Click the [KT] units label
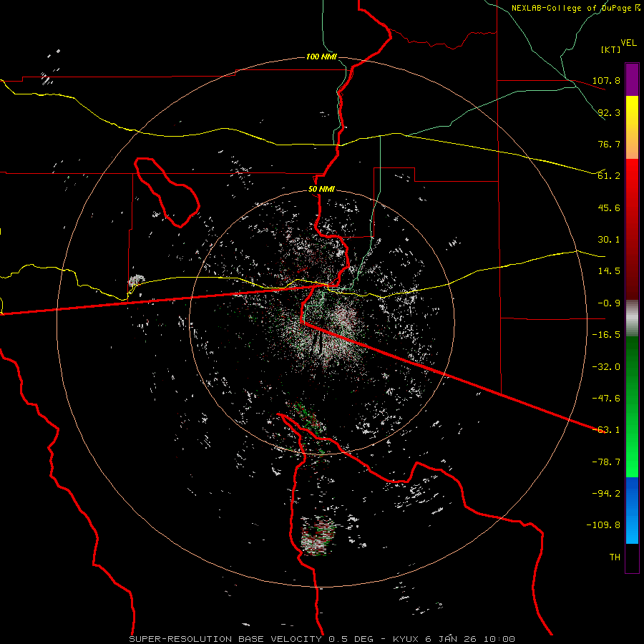 611,49
